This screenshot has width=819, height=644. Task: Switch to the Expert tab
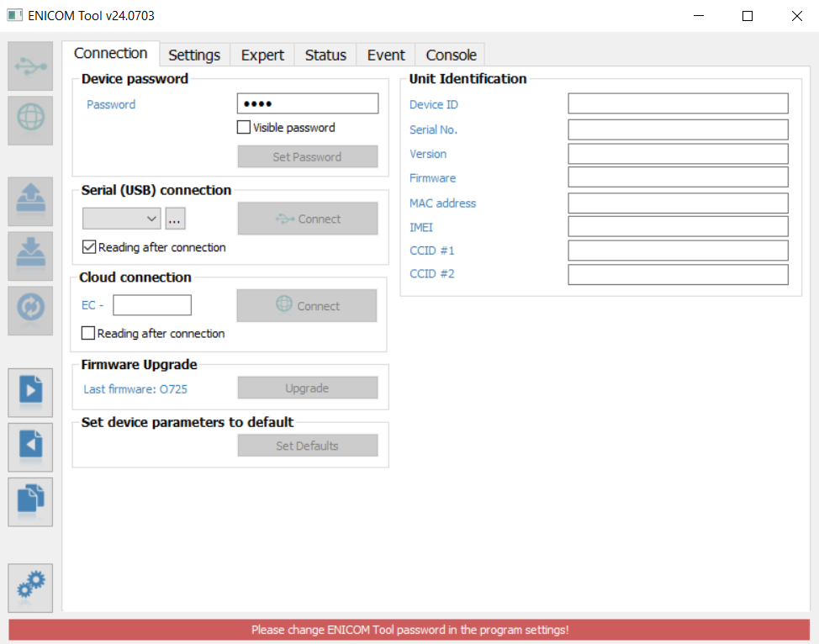point(262,54)
